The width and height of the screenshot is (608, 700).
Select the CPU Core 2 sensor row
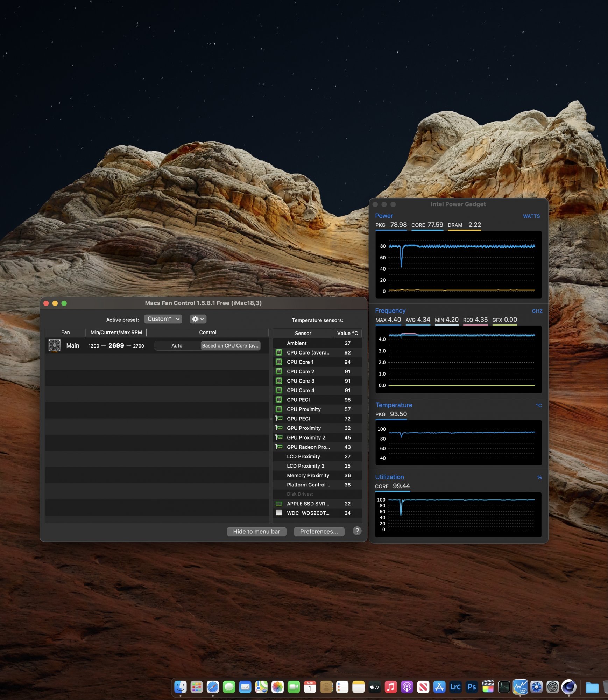coord(318,371)
